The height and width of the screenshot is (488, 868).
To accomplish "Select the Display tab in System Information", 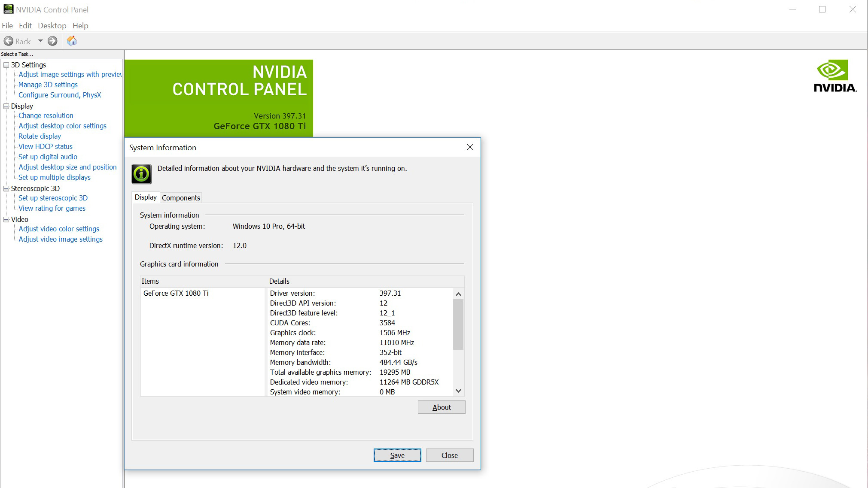I will point(146,197).
